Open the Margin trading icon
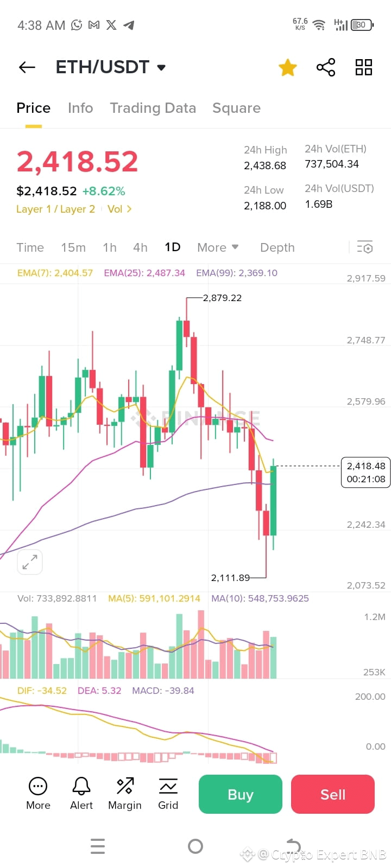This screenshot has height=868, width=391. (124, 794)
